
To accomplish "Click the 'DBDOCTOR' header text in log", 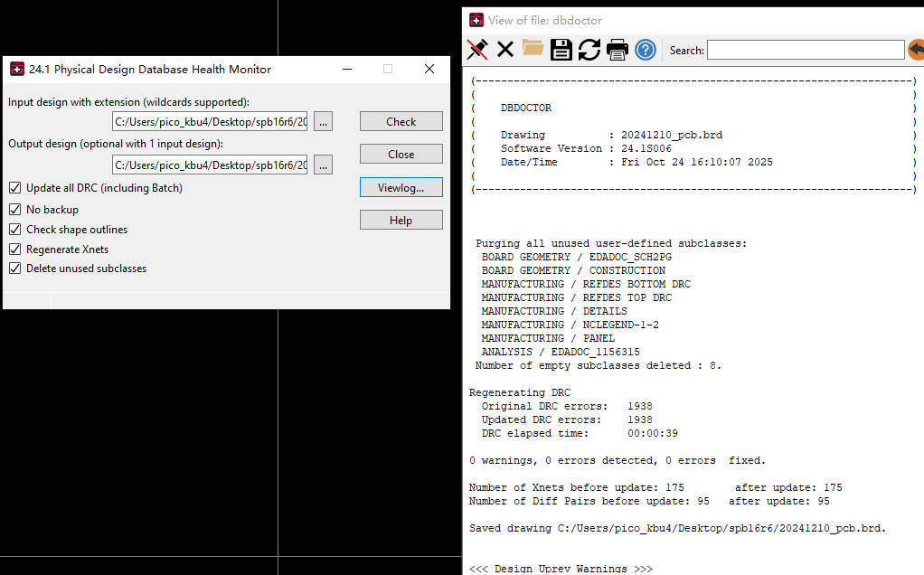I will coord(526,108).
